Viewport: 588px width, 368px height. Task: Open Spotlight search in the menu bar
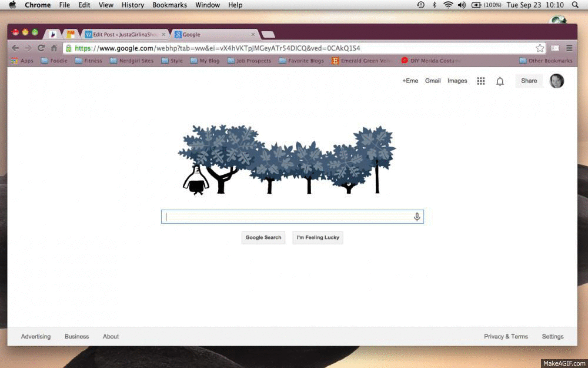[x=574, y=5]
